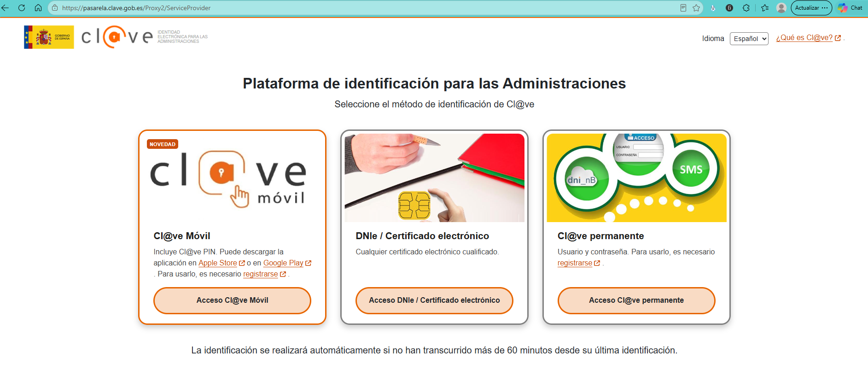Open the browser home page icon
This screenshot has width=868, height=382.
[38, 8]
